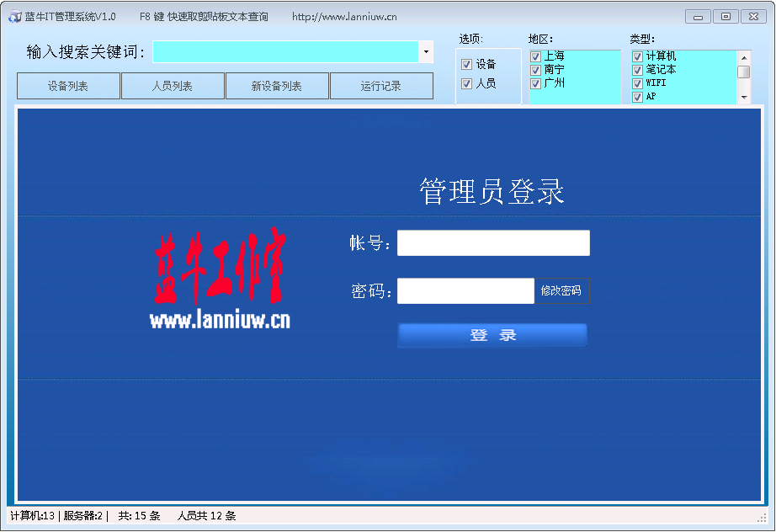The height and width of the screenshot is (532, 776).
Task: Click 计算机:13 in status bar
Action: pyautogui.click(x=33, y=516)
